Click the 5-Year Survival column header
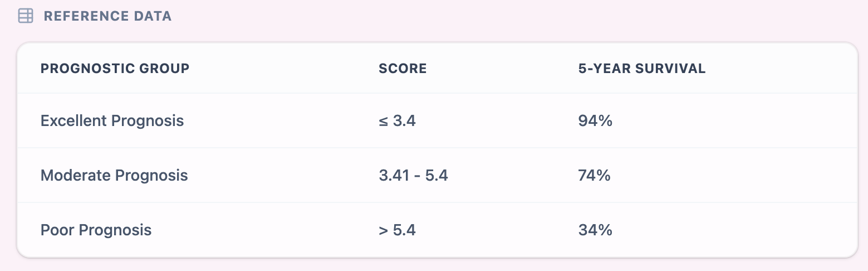 pos(642,69)
